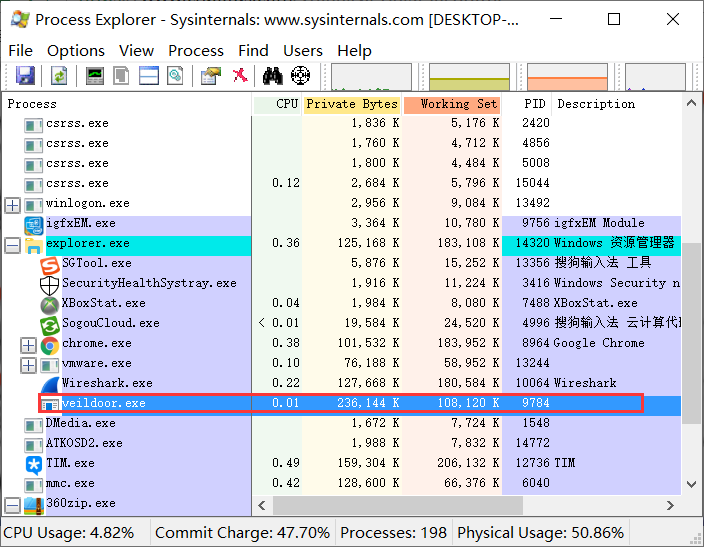This screenshot has height=547, width=704.
Task: Select the SGTool.exe Sogou icon
Action: [49, 265]
